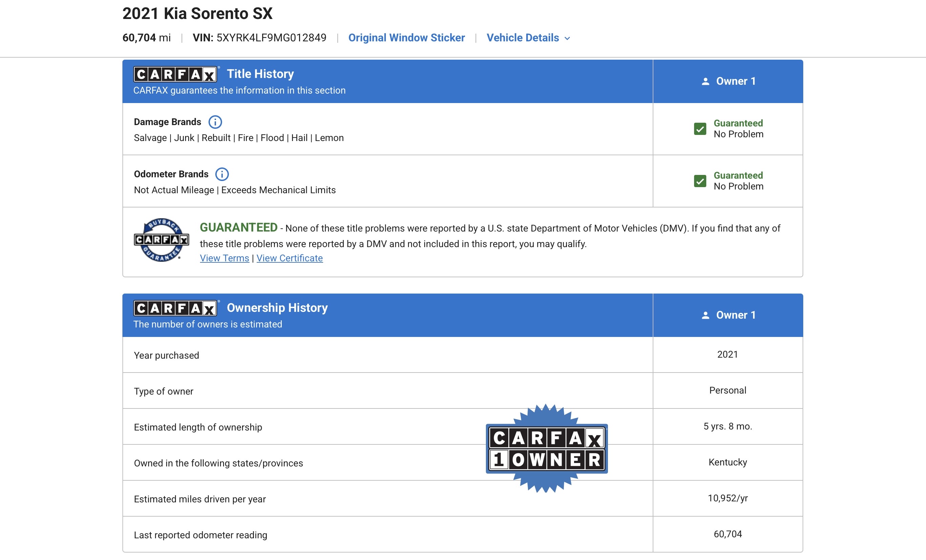
Task: Click the Title History heading
Action: [260, 74]
